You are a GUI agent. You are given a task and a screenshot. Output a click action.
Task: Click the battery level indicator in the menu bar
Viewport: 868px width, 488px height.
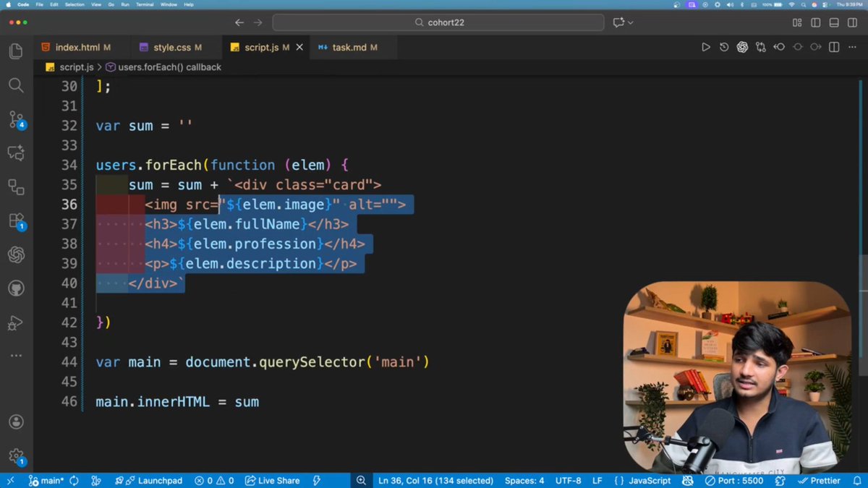pyautogui.click(x=772, y=4)
